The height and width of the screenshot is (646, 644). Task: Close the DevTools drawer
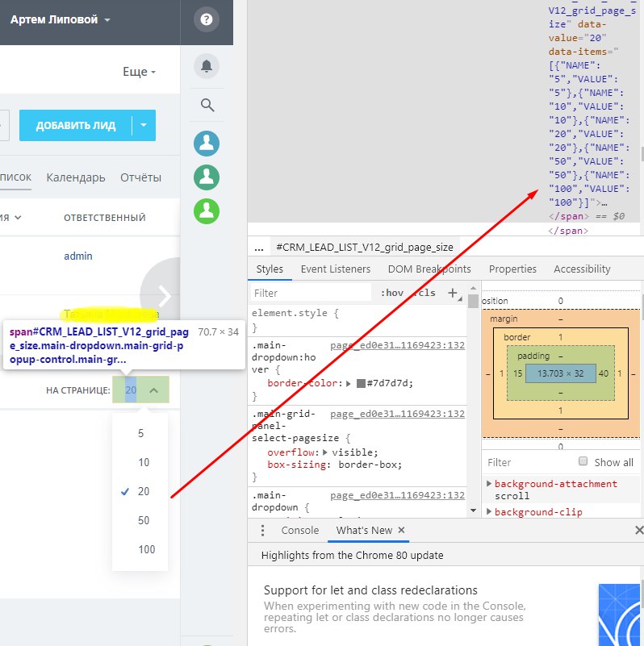tap(638, 530)
